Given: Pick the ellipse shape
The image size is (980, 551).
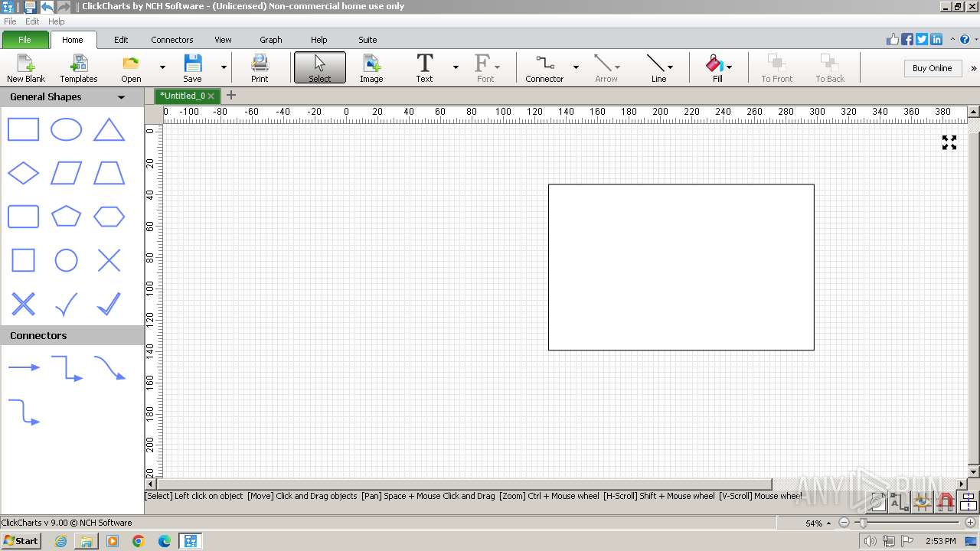Looking at the screenshot, I should coord(66,129).
